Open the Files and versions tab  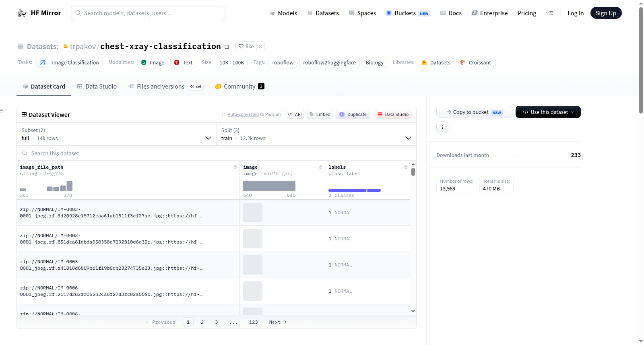pyautogui.click(x=166, y=87)
